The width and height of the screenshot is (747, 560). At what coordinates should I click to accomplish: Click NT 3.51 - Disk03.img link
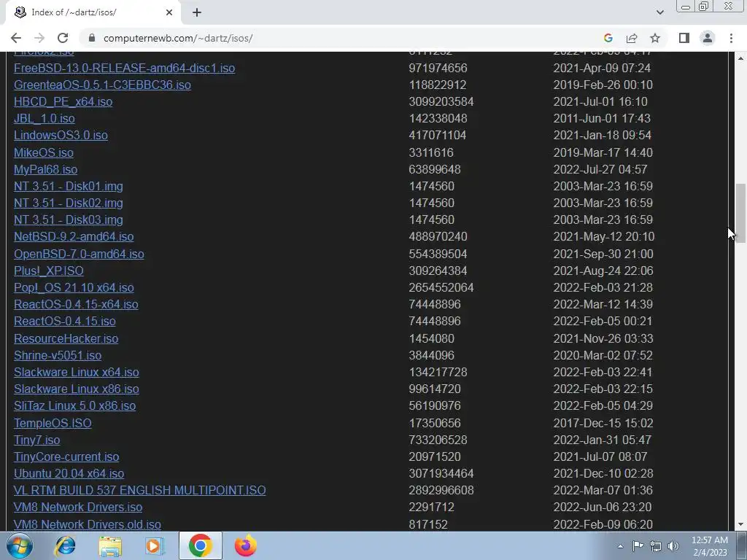coord(68,219)
